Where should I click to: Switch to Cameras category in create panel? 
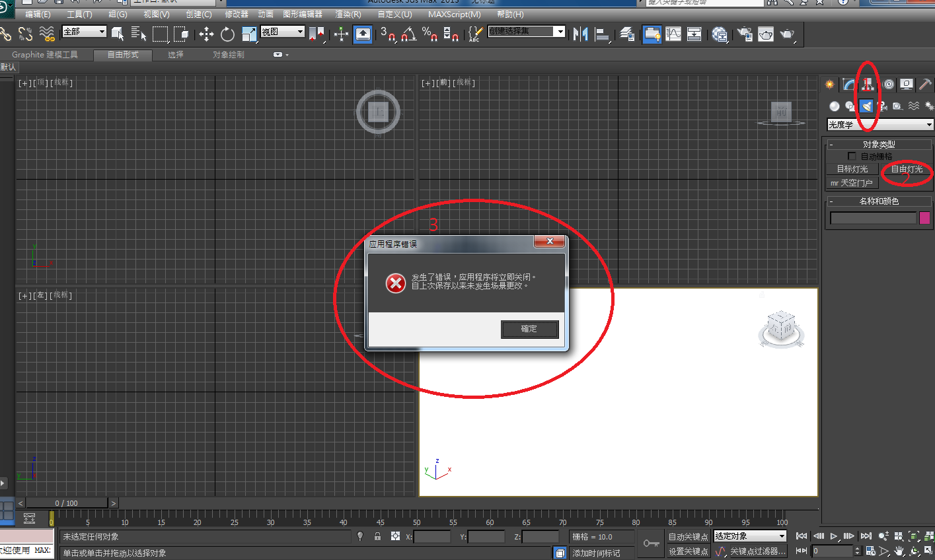pyautogui.click(x=882, y=106)
